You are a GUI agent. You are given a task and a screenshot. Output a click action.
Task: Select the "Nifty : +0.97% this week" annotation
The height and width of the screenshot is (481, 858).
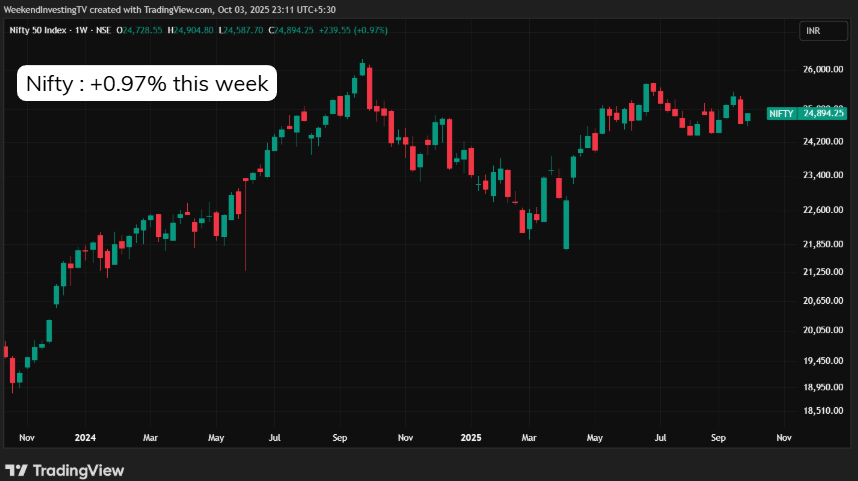click(x=147, y=84)
